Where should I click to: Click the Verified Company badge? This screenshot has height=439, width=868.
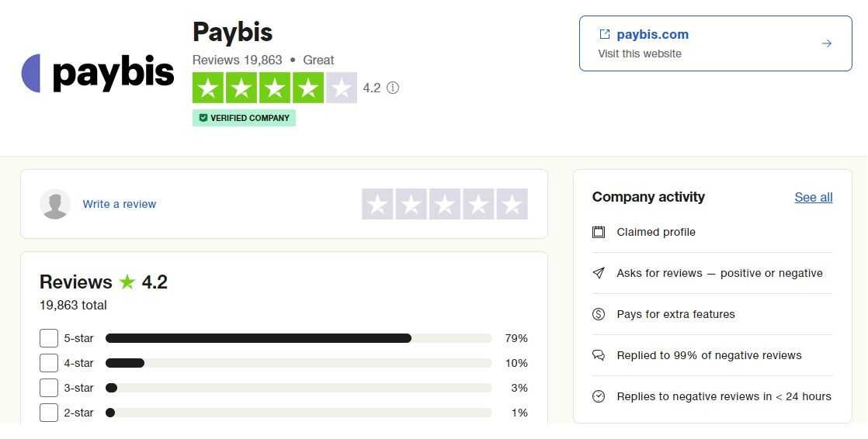(x=244, y=118)
